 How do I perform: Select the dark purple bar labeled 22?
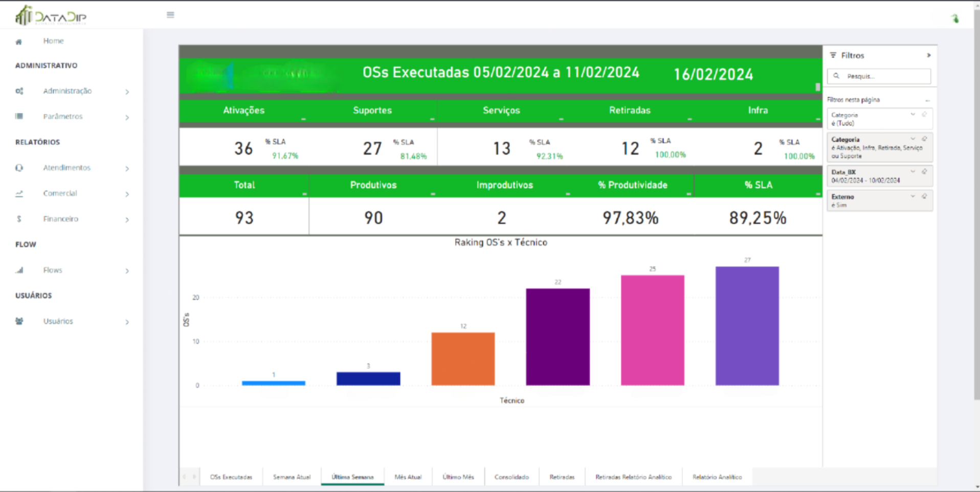click(558, 337)
